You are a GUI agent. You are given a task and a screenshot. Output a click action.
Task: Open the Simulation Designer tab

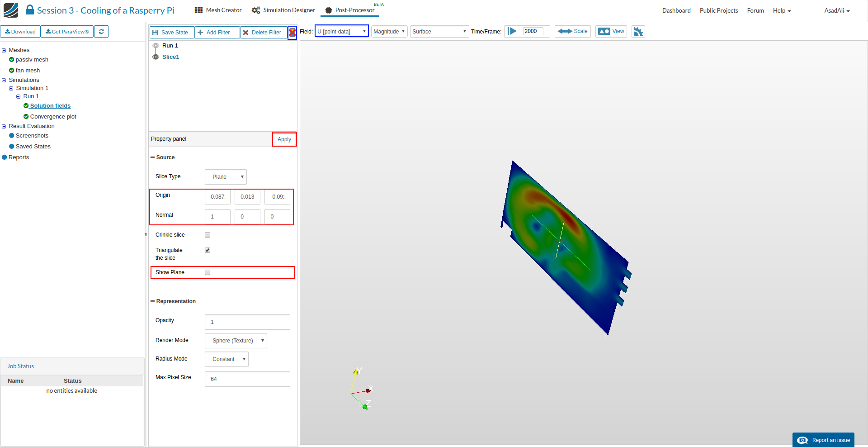point(283,10)
